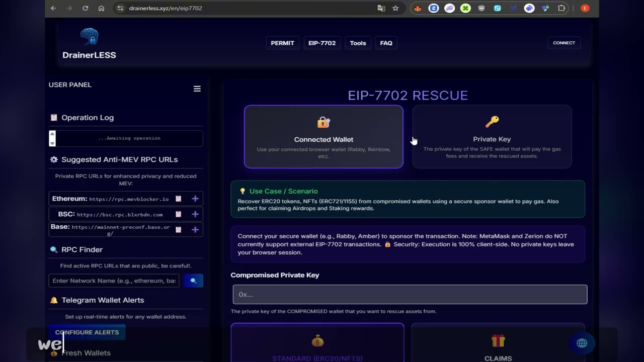
Task: Focus the RPC Finder network name field
Action: pyautogui.click(x=114, y=281)
